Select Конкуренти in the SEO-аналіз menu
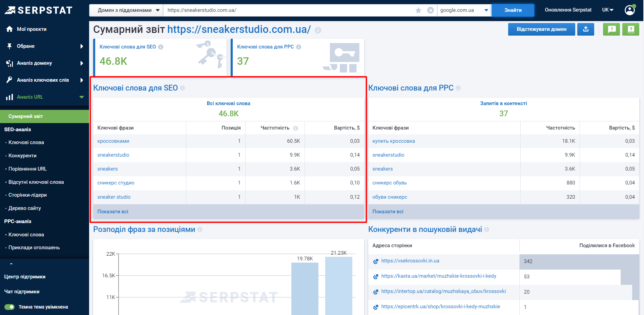644x315 pixels. tap(22, 156)
